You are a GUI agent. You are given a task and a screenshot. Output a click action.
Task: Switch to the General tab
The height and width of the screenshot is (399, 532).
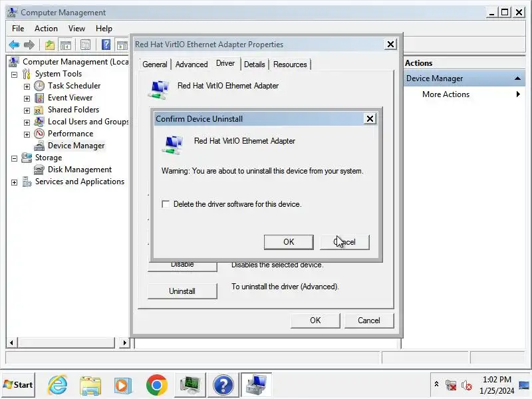155,65
